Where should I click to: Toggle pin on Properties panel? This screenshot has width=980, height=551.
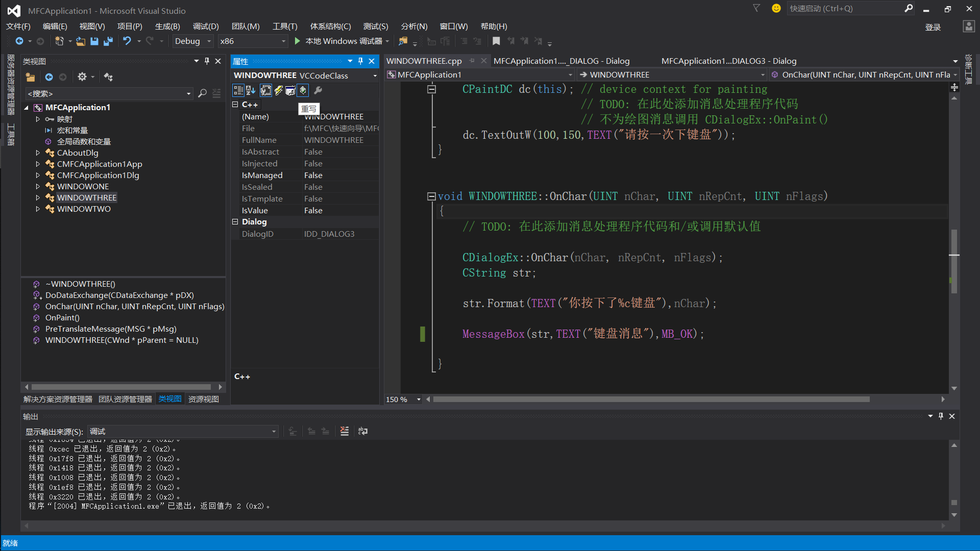[x=360, y=61]
